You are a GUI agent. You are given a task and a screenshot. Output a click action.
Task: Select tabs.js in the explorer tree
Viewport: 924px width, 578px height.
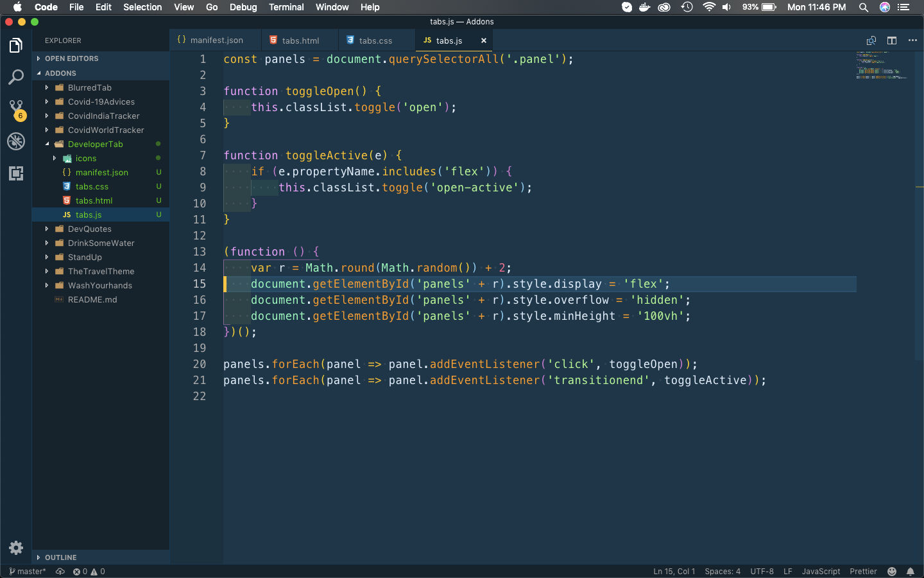coord(101,215)
